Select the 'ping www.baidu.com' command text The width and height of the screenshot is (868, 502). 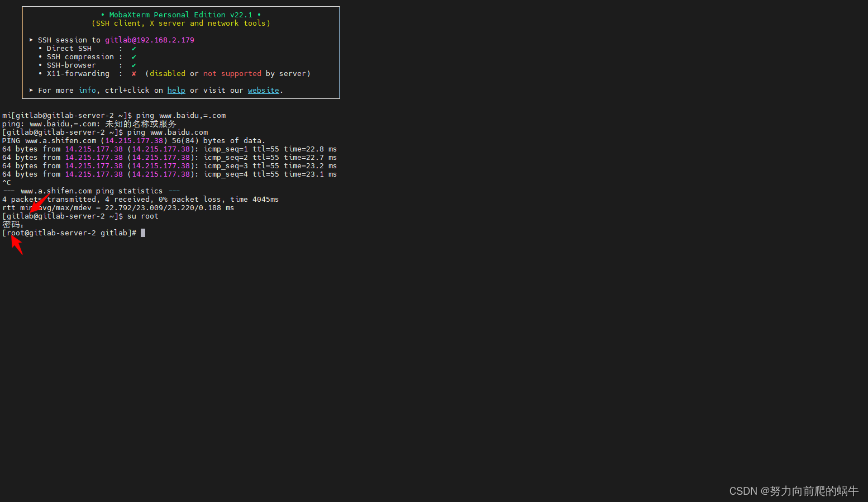[168, 132]
